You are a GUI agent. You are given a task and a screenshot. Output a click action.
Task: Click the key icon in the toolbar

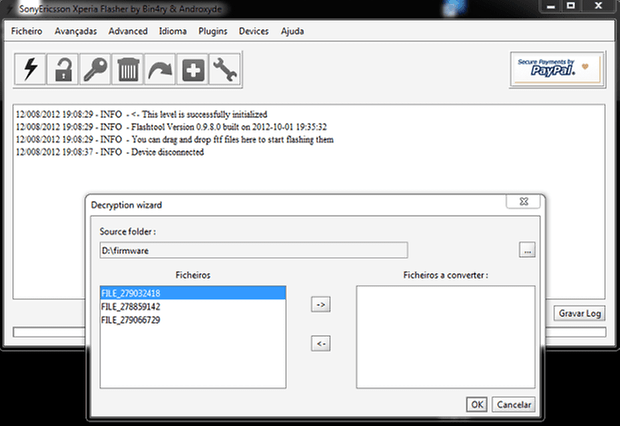95,69
